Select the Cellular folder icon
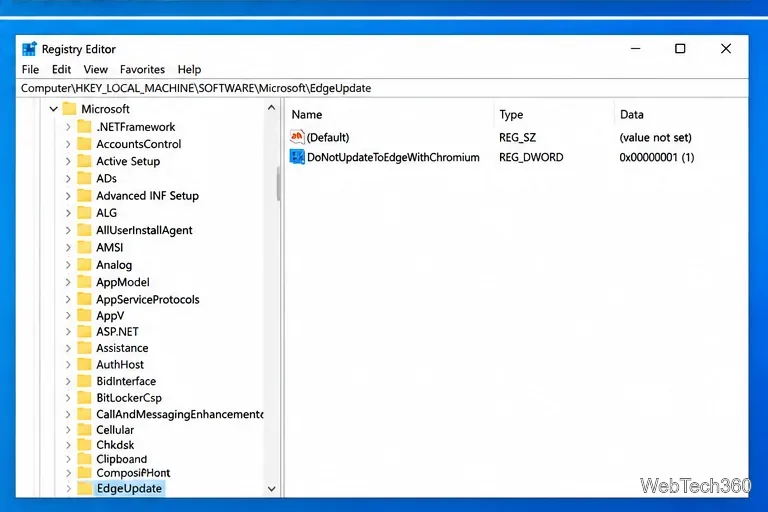Screen dimensions: 768x512 click(84, 430)
